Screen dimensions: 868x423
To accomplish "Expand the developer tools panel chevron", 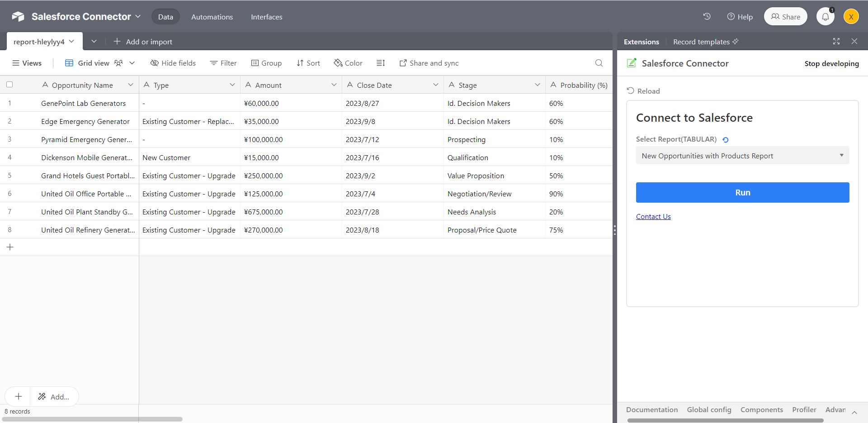I will [854, 412].
